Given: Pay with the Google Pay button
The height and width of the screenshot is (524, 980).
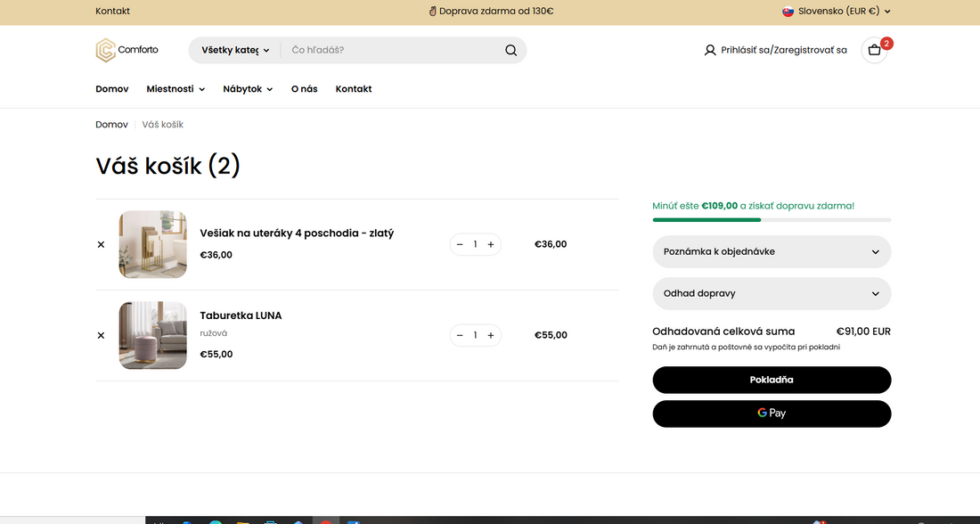Looking at the screenshot, I should coord(772,413).
